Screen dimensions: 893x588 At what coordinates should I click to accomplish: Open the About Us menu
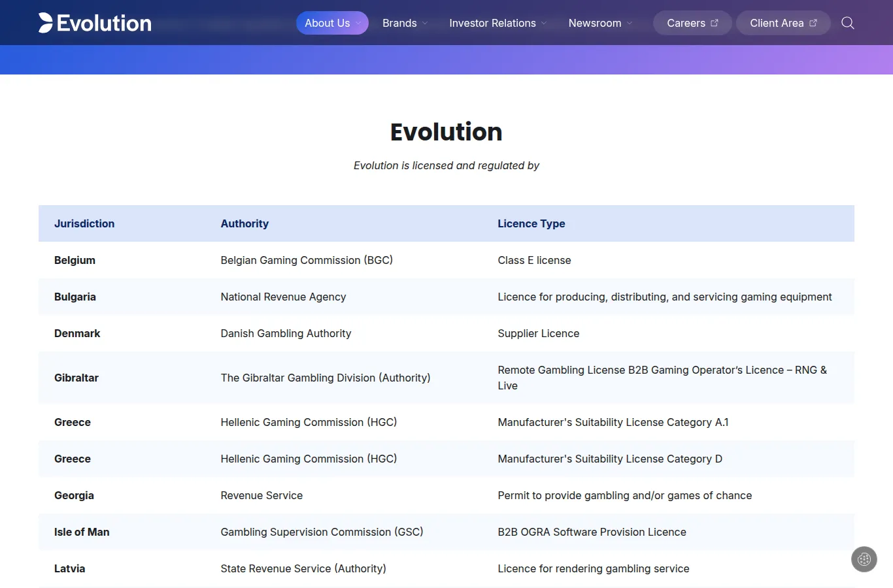(x=332, y=23)
